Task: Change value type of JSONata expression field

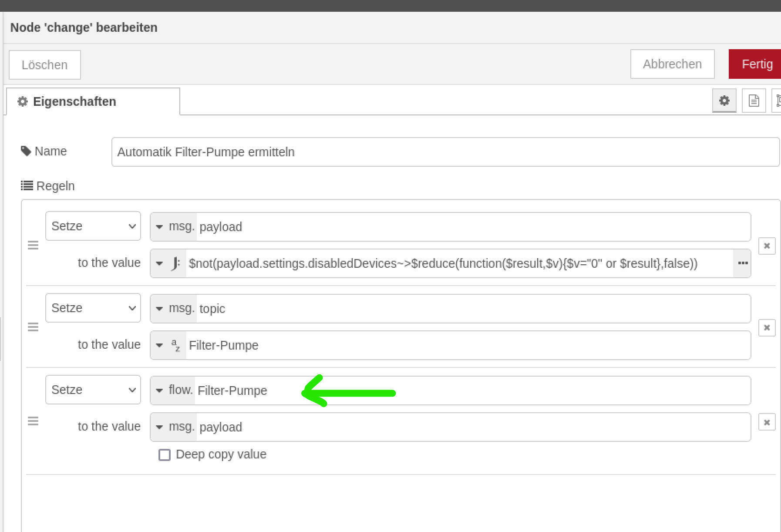Action: point(168,263)
